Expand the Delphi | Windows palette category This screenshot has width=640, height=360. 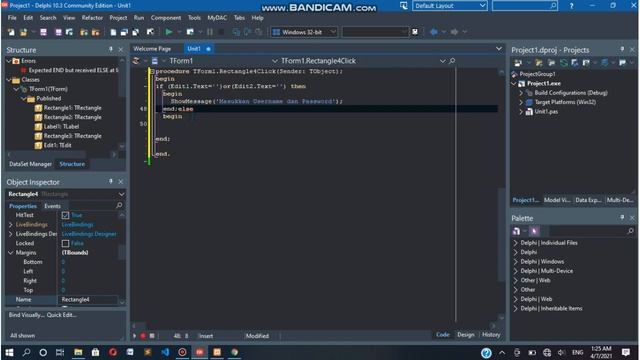[x=516, y=262]
